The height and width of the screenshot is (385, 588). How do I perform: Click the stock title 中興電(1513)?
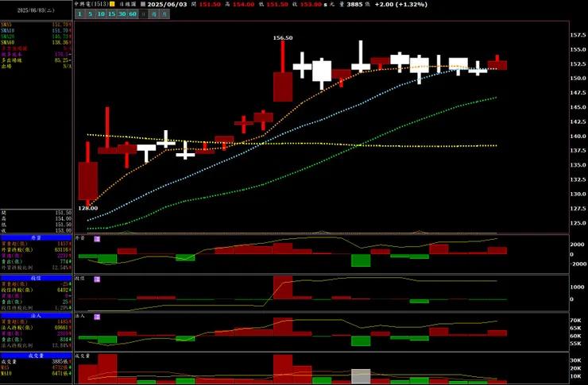click(x=91, y=4)
